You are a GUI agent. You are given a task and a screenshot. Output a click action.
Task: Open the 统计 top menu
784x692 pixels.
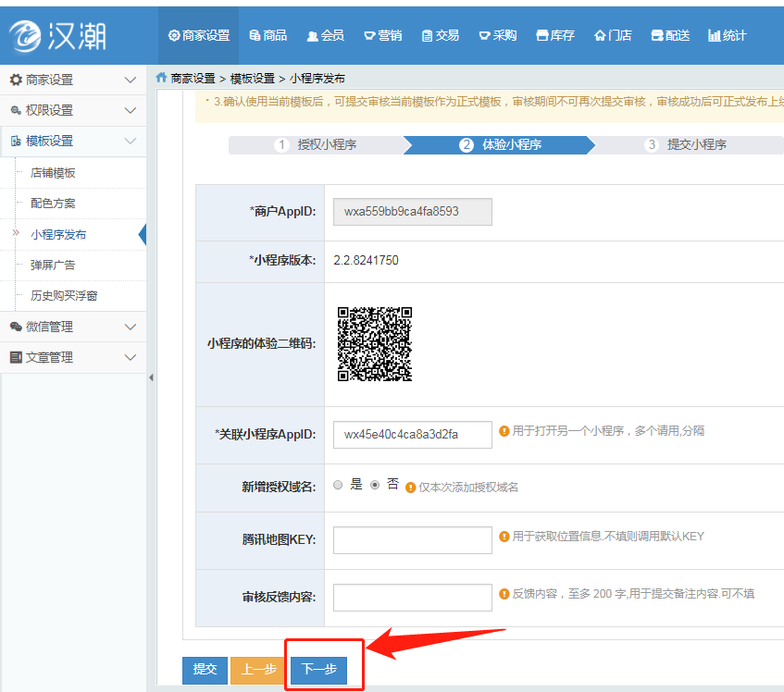pyautogui.click(x=728, y=35)
